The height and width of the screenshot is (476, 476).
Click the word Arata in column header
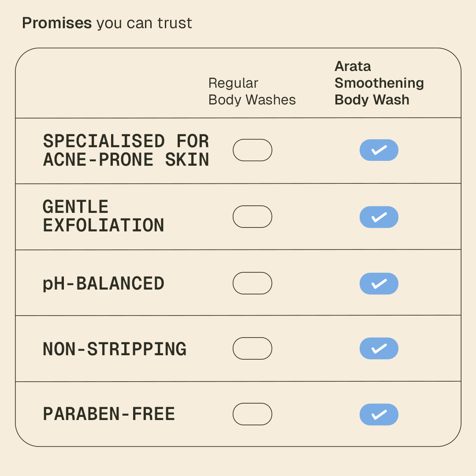point(353,67)
